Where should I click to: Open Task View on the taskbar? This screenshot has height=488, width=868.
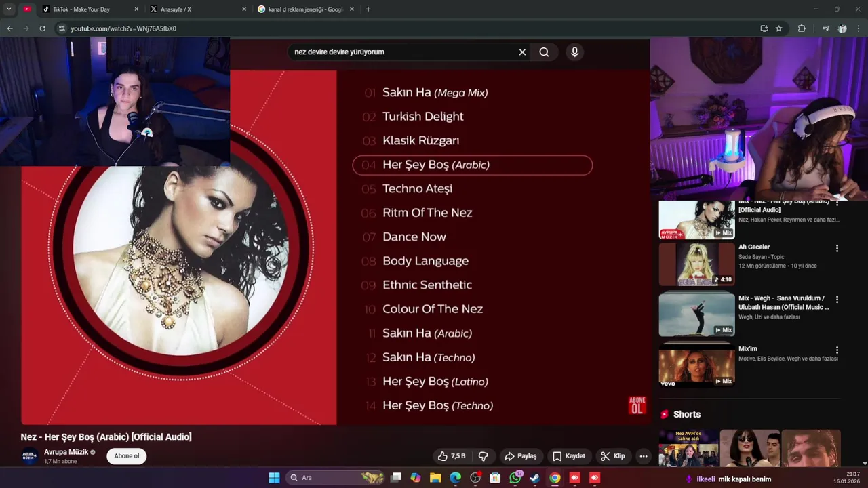396,478
